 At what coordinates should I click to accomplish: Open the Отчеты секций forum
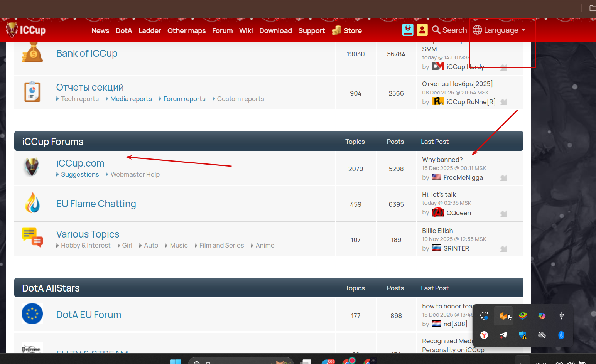[x=90, y=87]
